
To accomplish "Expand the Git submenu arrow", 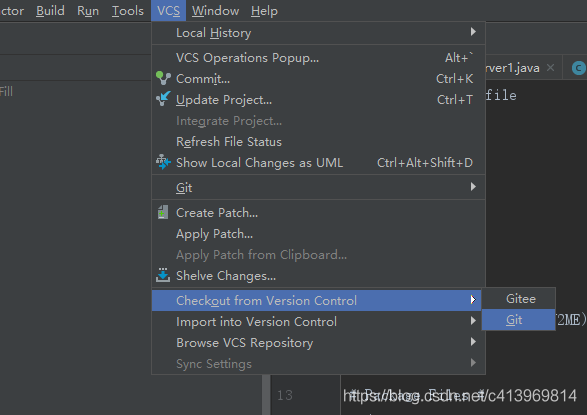I will tap(473, 186).
